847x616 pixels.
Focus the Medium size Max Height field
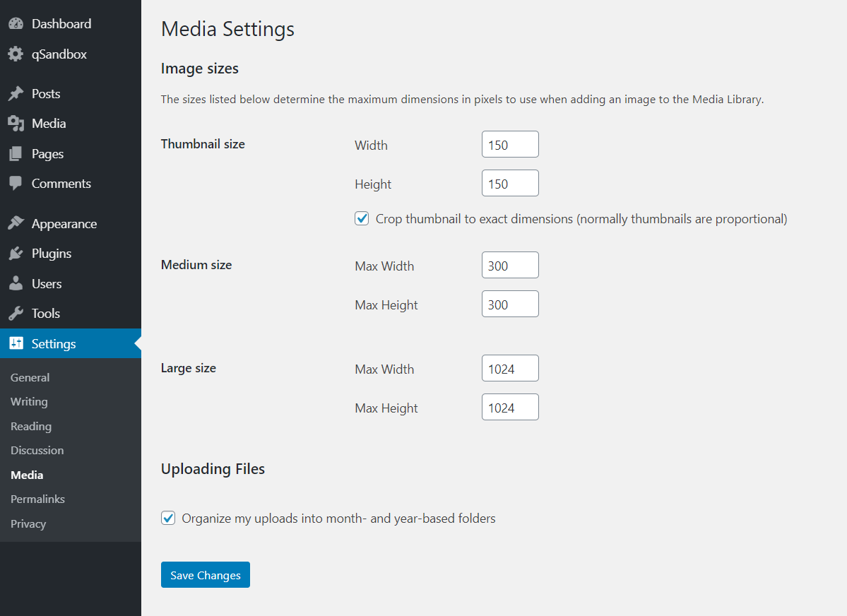pos(509,304)
